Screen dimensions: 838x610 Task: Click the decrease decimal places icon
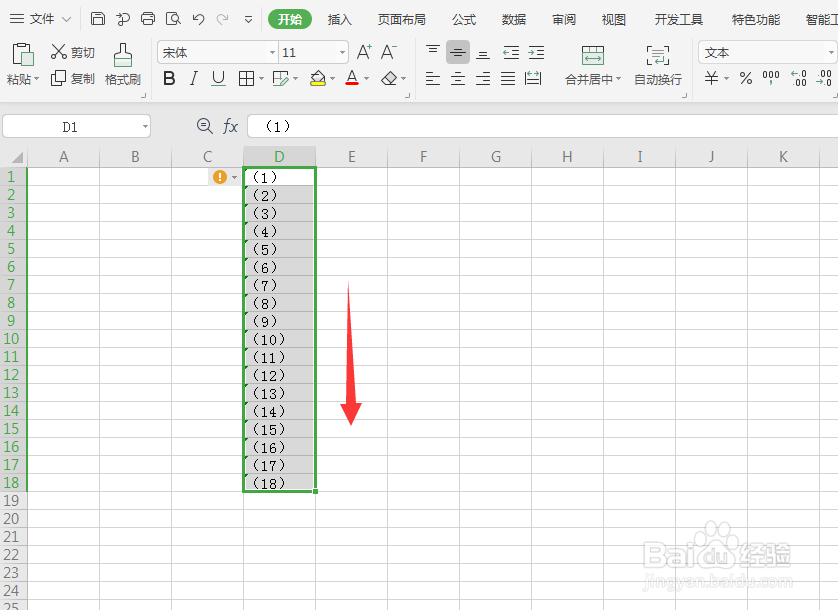click(824, 78)
